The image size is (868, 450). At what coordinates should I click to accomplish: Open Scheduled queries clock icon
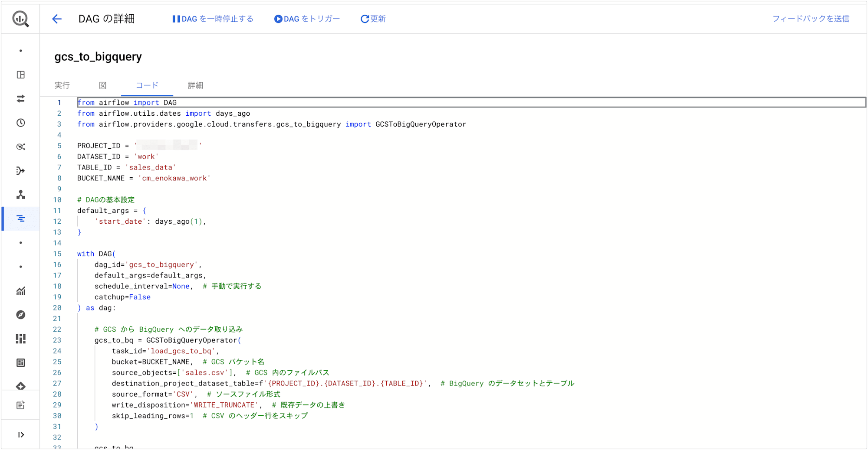click(x=20, y=123)
